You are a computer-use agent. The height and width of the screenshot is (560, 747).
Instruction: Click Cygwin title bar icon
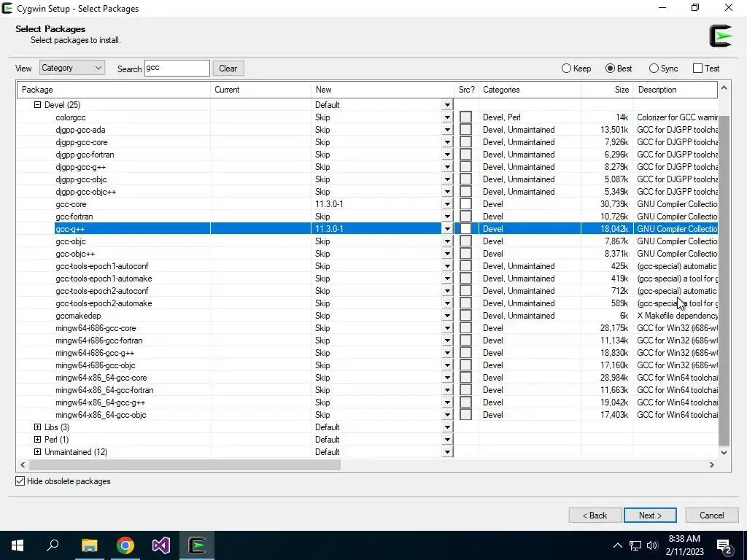point(7,8)
